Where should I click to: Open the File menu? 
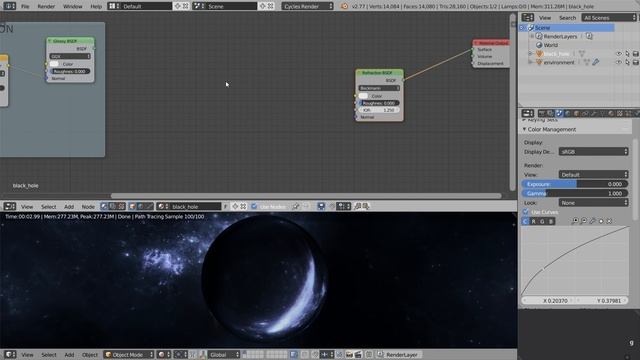(x=25, y=6)
